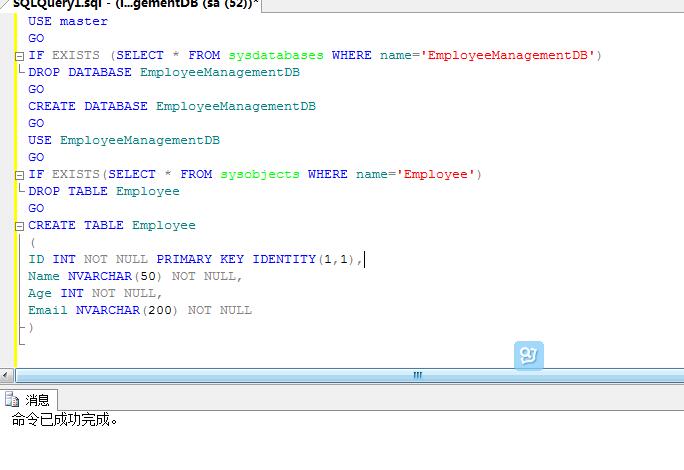The width and height of the screenshot is (684, 470).
Task: Open the 消息 messages tab
Action: tap(29, 400)
